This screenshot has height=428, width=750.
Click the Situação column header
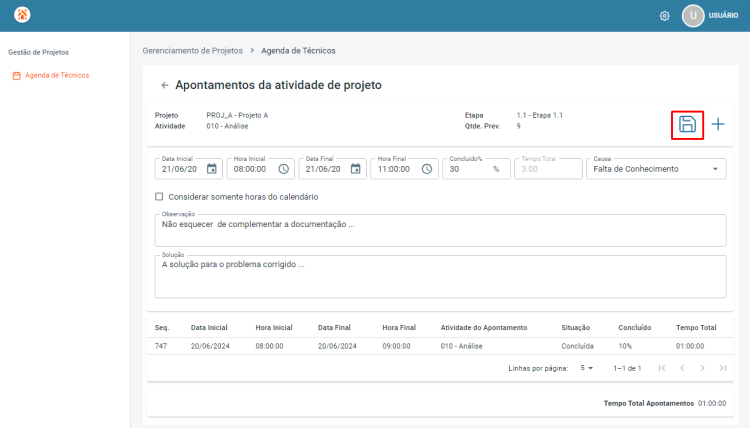tap(575, 328)
